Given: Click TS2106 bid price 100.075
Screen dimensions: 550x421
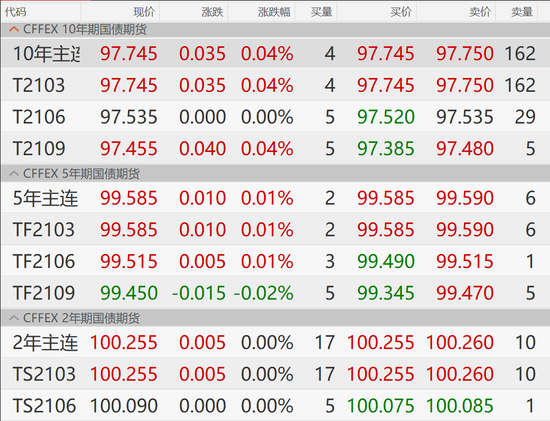Looking at the screenshot, I should pyautogui.click(x=381, y=406).
